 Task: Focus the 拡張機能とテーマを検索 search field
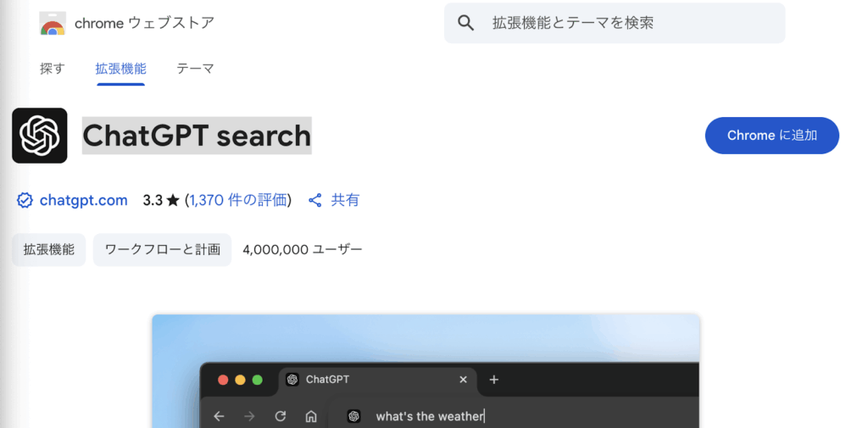(615, 23)
